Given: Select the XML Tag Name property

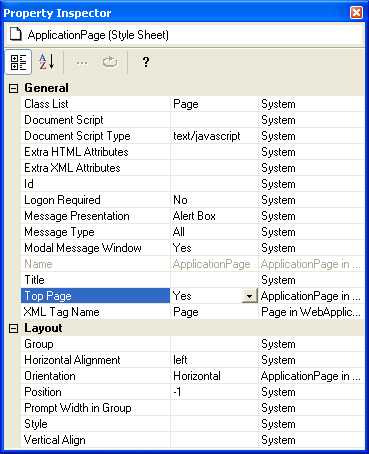Looking at the screenshot, I should (x=96, y=312).
